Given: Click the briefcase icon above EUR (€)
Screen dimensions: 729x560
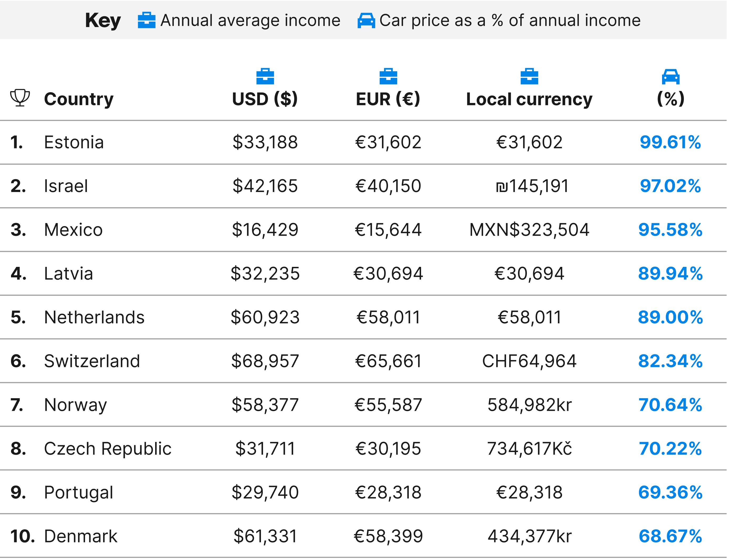Looking at the screenshot, I should tap(388, 76).
